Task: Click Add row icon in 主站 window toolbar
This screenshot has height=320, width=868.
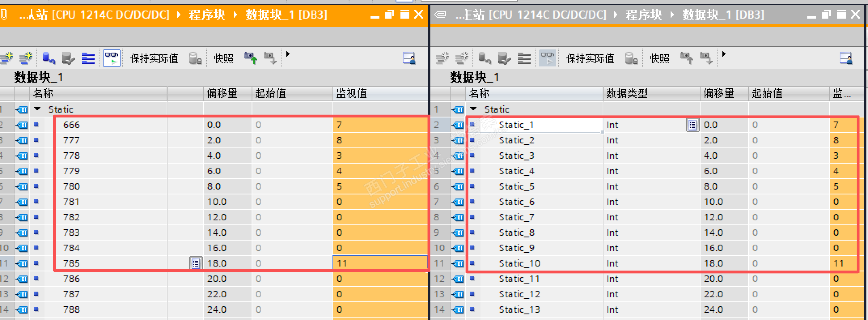Action: click(462, 58)
